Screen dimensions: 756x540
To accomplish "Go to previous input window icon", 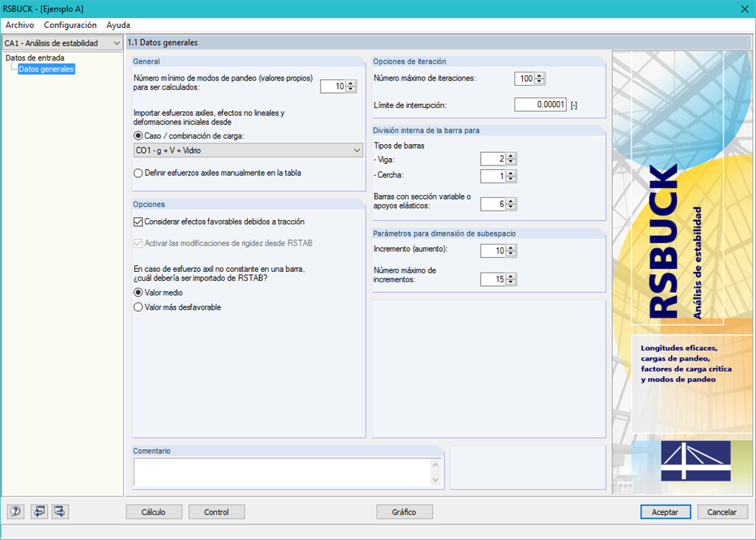I will click(x=38, y=511).
